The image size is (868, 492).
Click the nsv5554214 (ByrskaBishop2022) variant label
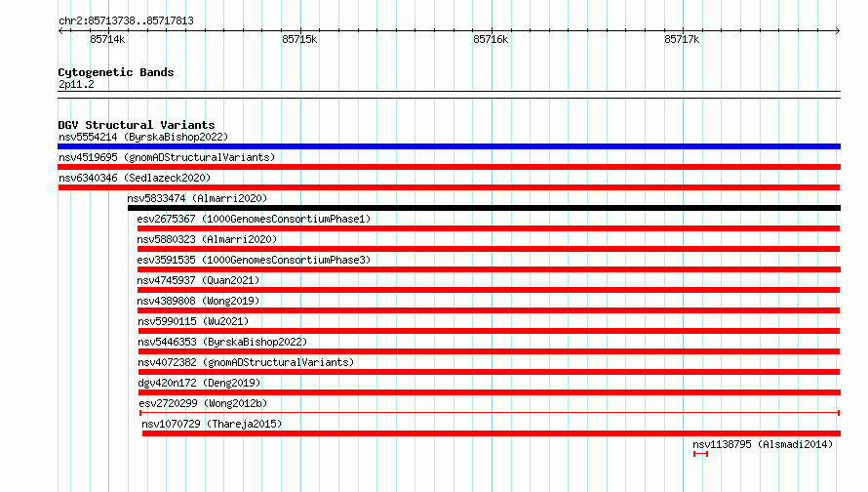pos(143,137)
